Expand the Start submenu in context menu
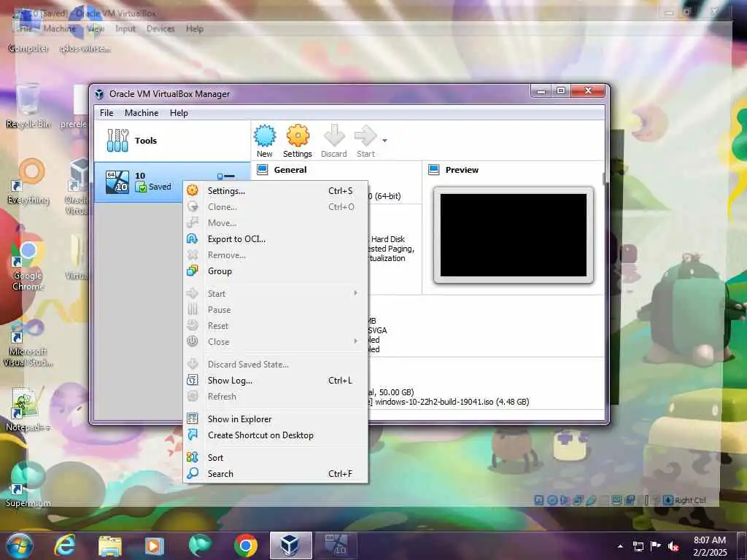Viewport: 747px width, 560px height. [275, 294]
